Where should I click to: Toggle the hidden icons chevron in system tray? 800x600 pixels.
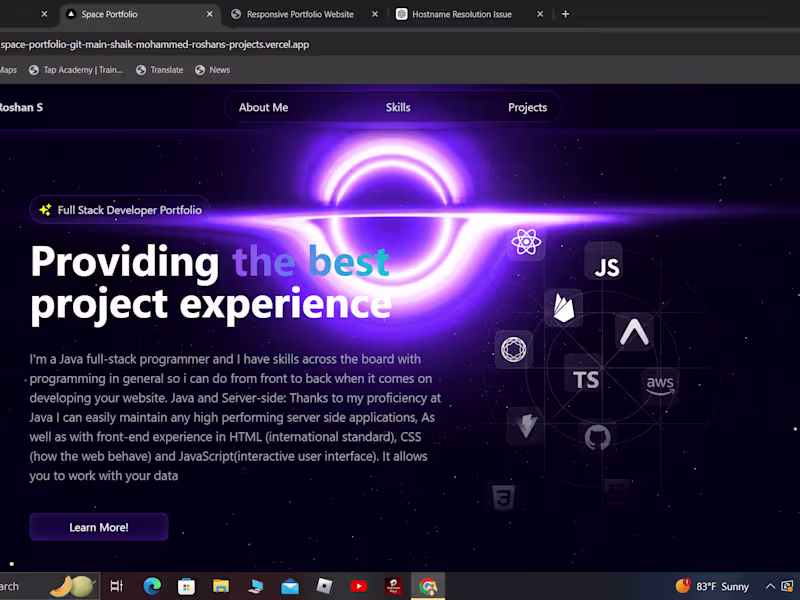coord(770,586)
